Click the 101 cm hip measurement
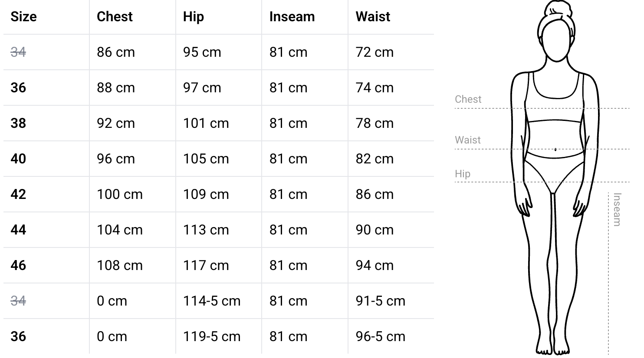Image resolution: width=644 pixels, height=358 pixels. [206, 123]
